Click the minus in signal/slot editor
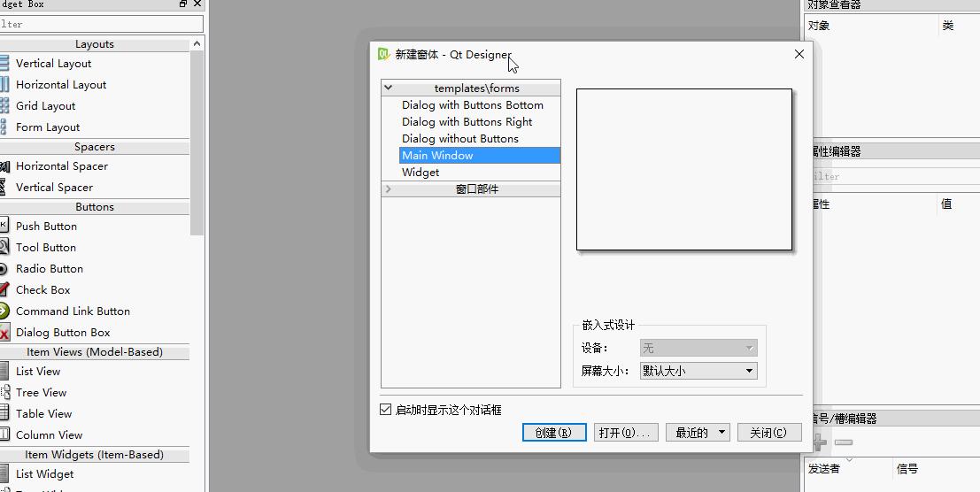This screenshot has height=492, width=980. (x=843, y=442)
